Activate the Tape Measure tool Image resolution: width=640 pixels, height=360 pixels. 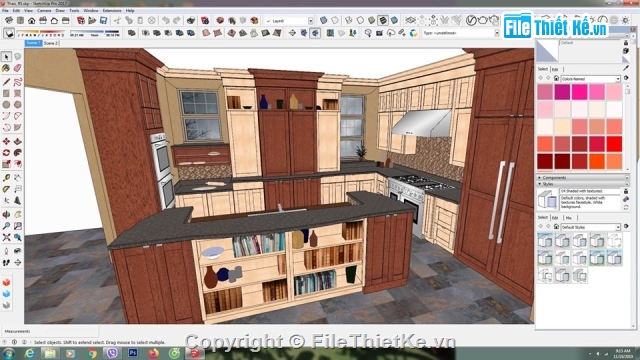click(x=6, y=178)
